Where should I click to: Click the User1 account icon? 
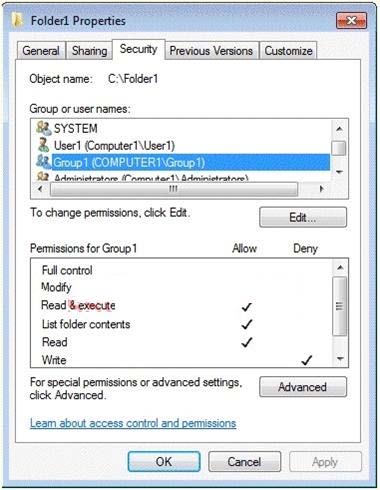coord(43,145)
